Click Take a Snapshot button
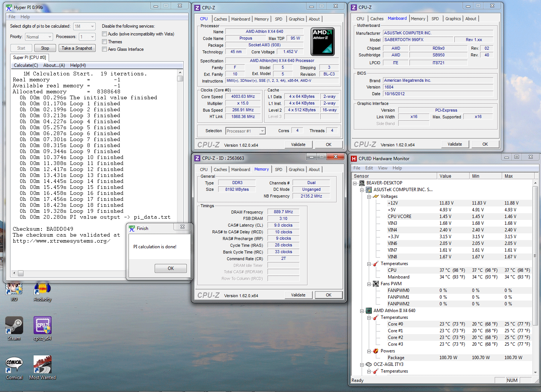Screen dimensions: 541x392 coord(77,48)
